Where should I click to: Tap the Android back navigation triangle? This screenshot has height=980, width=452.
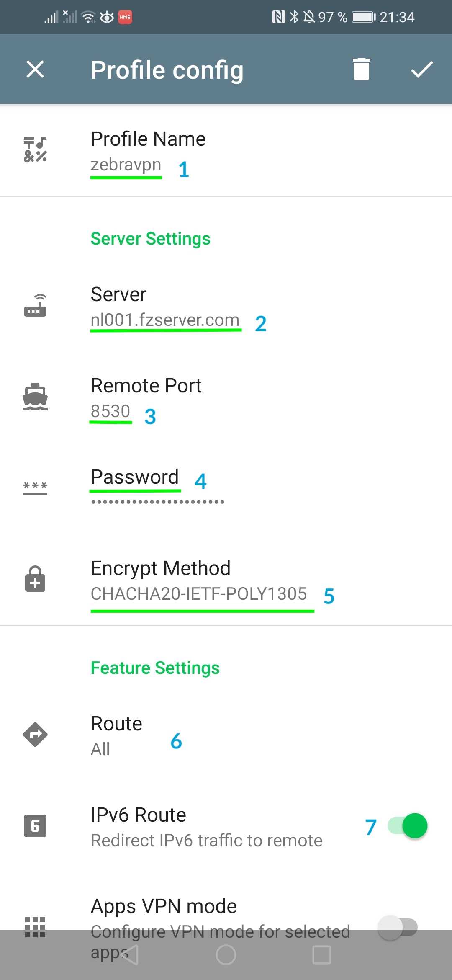130,955
